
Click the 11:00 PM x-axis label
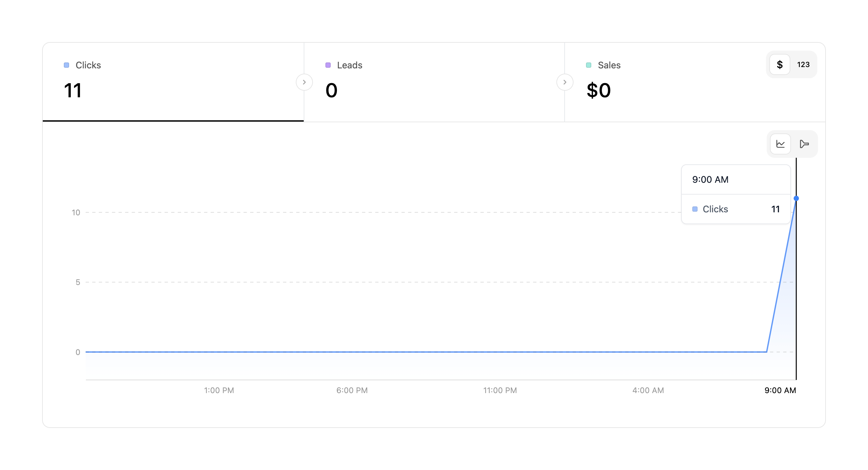500,390
